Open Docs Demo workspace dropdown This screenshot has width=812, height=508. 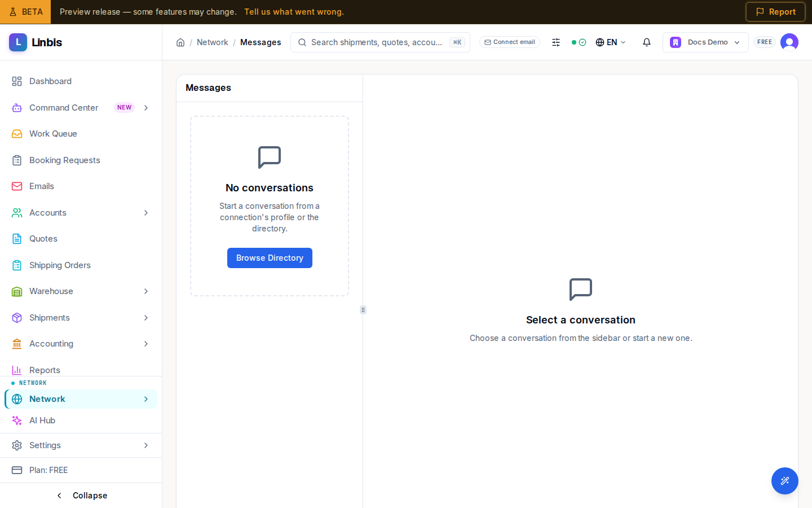click(705, 42)
